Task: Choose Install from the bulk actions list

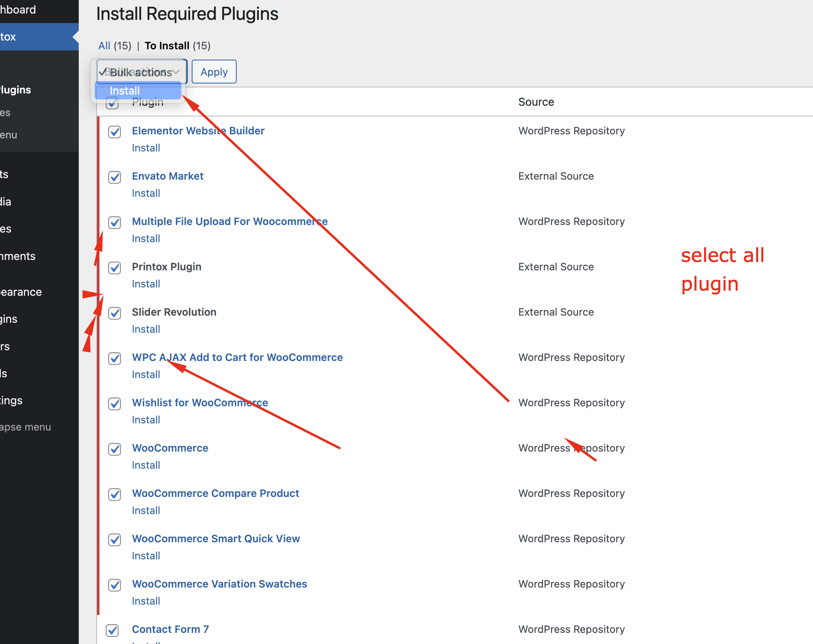Action: 125,91
